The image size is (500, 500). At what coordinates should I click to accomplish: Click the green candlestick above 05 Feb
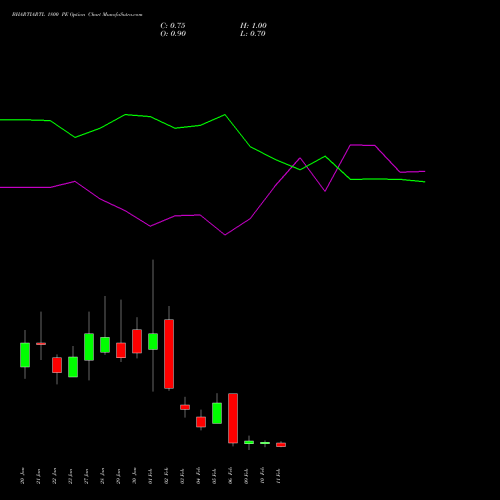coord(217,413)
